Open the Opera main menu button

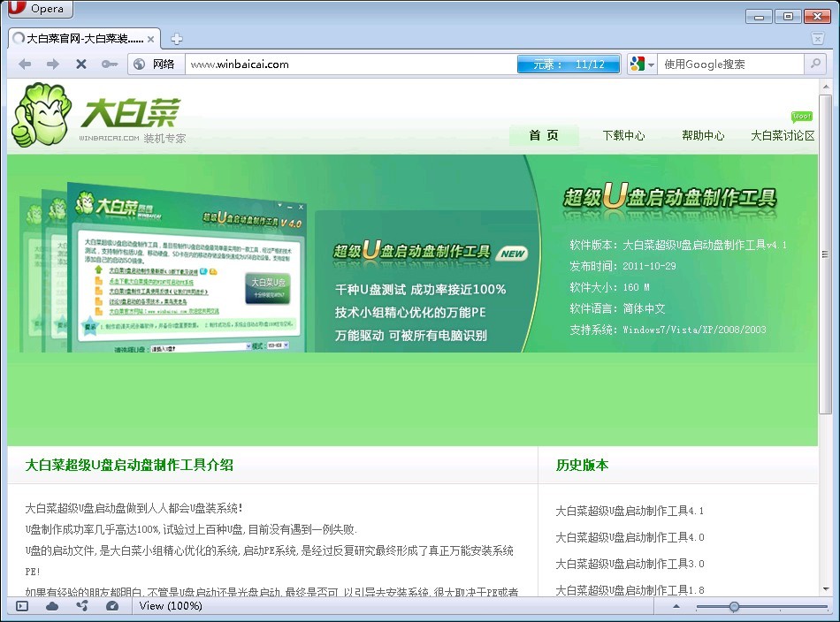pos(40,9)
